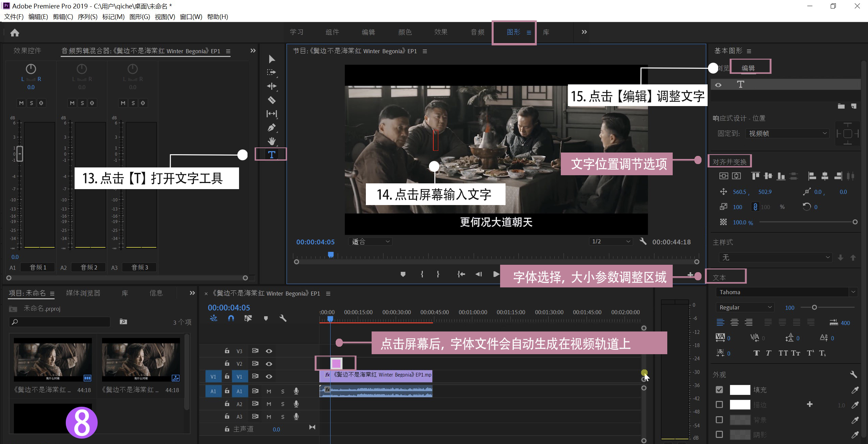Open the 文件(F) menu
This screenshot has width=868, height=444.
(14, 17)
